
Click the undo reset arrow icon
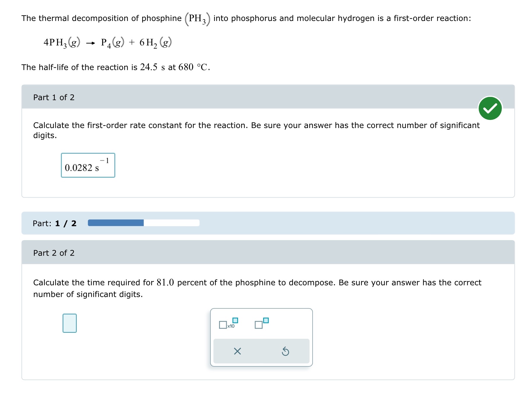click(286, 351)
